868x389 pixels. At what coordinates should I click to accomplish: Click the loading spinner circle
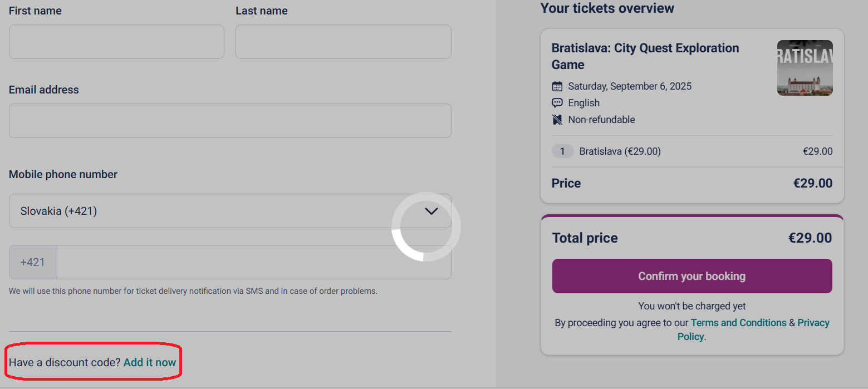[426, 226]
